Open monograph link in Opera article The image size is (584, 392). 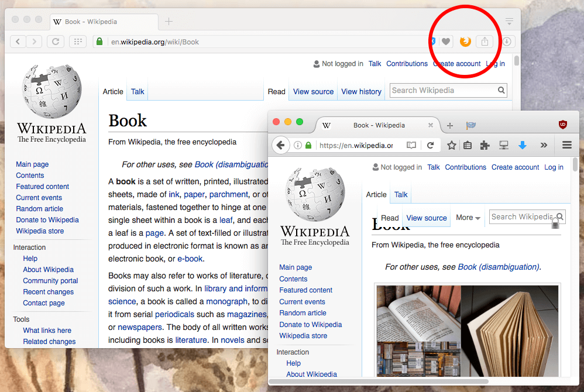click(226, 301)
